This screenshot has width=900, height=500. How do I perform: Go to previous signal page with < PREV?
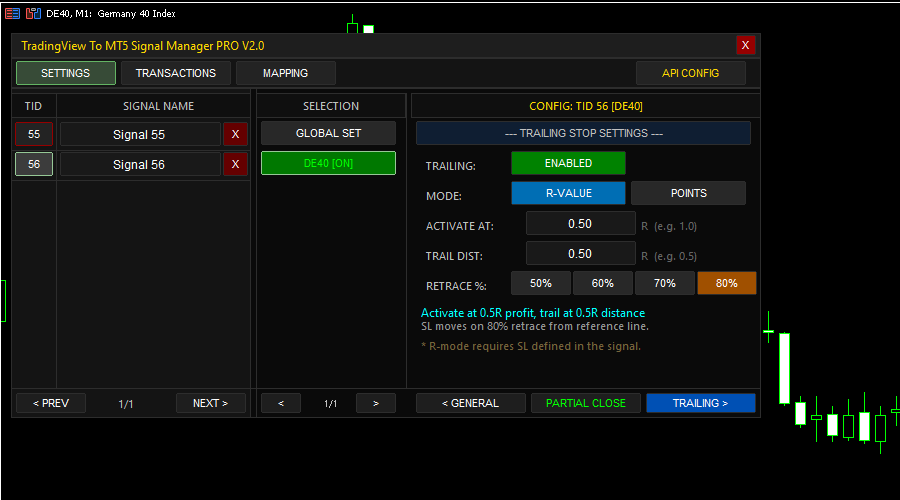[x=51, y=403]
